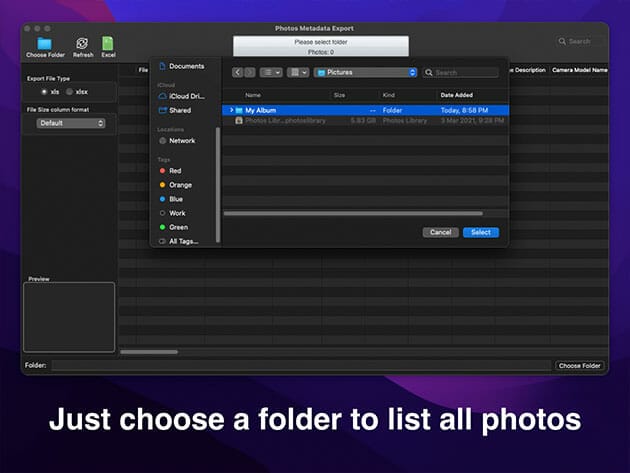Screen dimensions: 630x473
Task: Filter by the Red tag
Action: point(175,171)
